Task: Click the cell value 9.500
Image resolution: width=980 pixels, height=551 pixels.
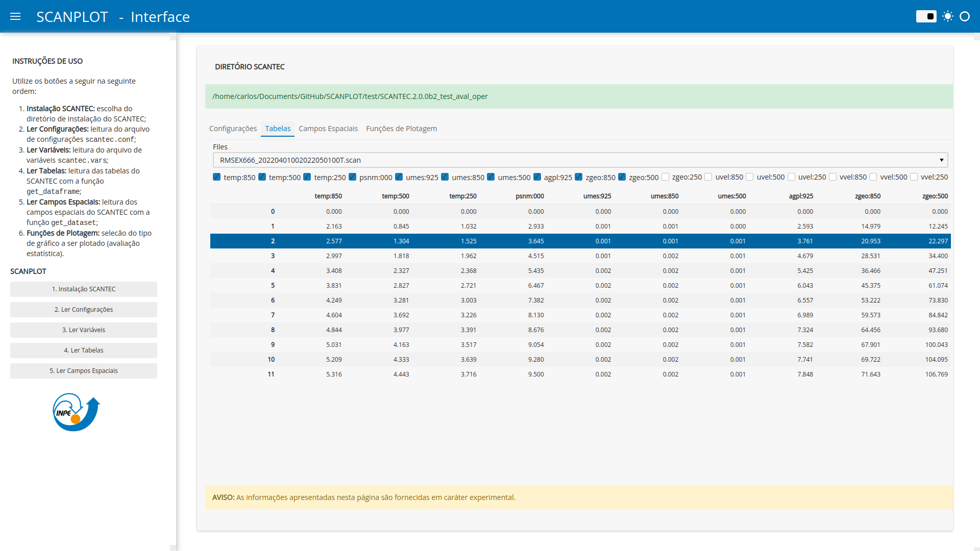Action: (536, 374)
